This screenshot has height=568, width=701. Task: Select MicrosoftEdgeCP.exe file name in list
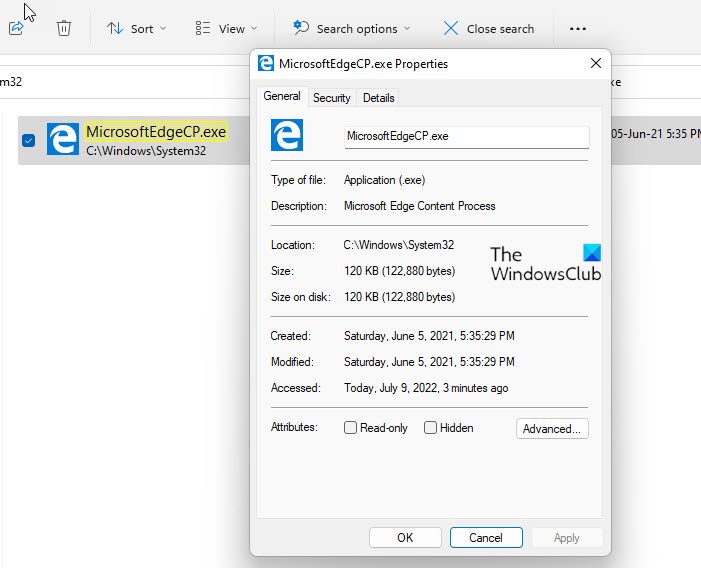pos(156,132)
